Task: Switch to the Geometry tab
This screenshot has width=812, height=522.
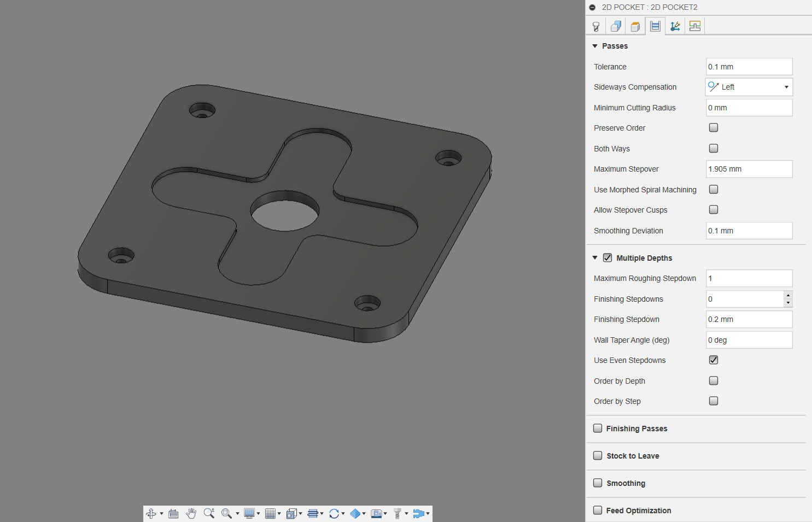Action: click(x=616, y=26)
